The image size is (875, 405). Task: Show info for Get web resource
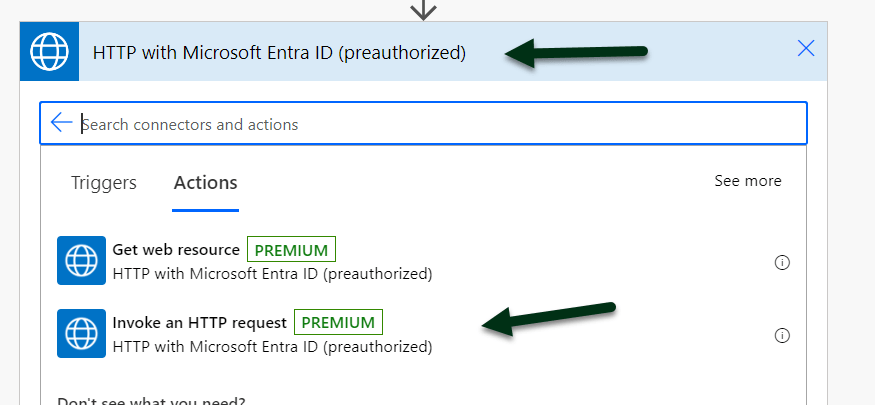[783, 262]
